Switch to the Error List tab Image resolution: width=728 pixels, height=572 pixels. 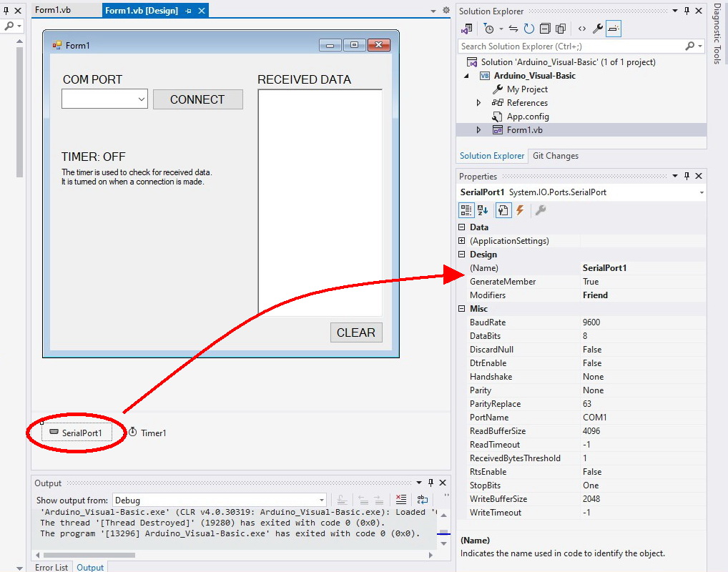click(51, 567)
